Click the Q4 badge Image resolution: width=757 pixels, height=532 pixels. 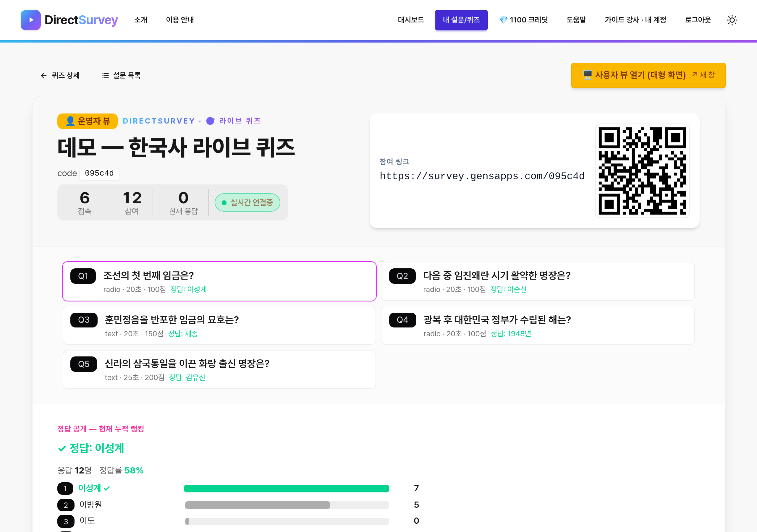(402, 320)
